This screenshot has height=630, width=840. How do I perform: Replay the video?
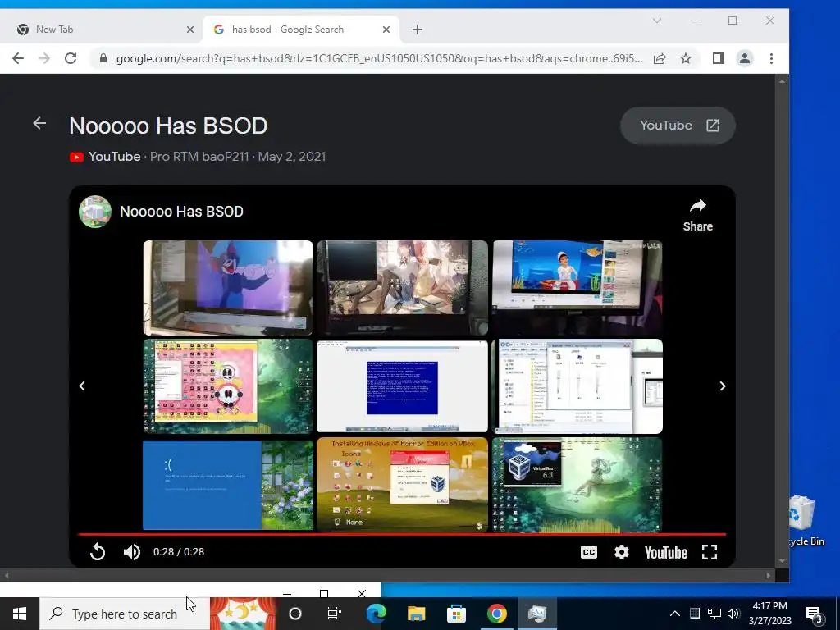point(98,552)
